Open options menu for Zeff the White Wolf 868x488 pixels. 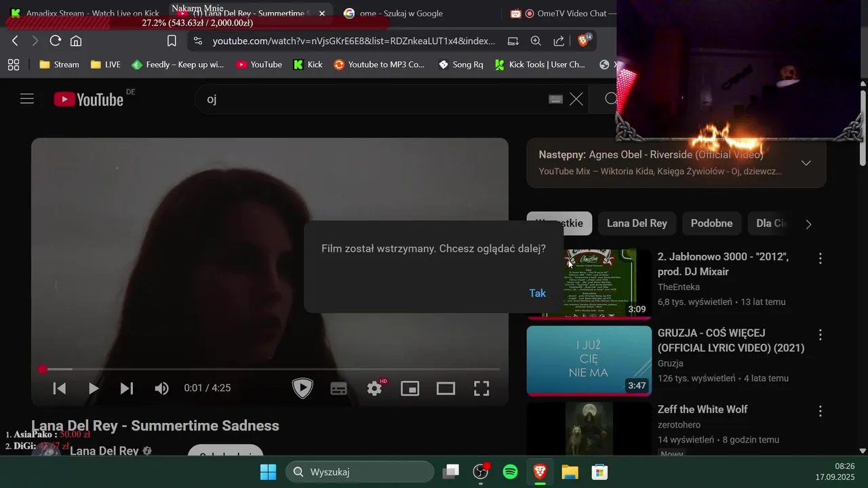pos(820,411)
